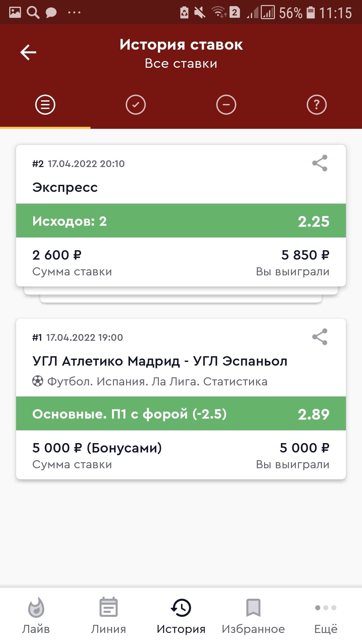Tap the back arrow in header

point(28,53)
